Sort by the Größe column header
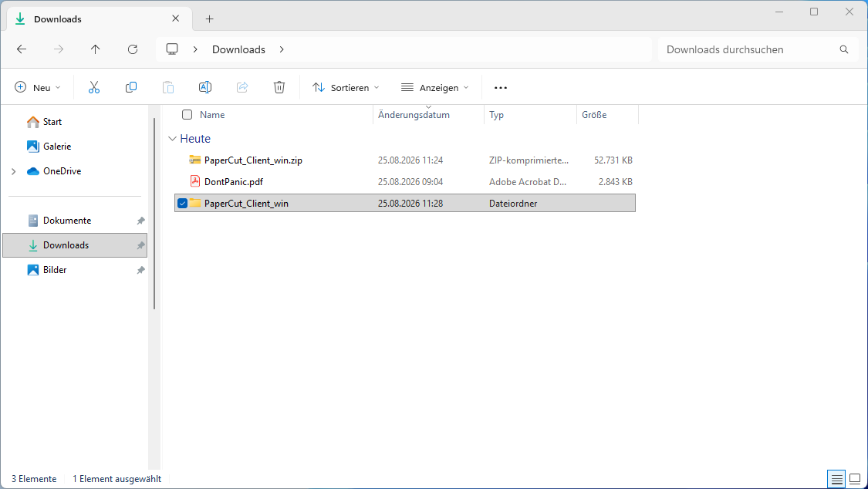Viewport: 868px width, 489px height. point(594,114)
